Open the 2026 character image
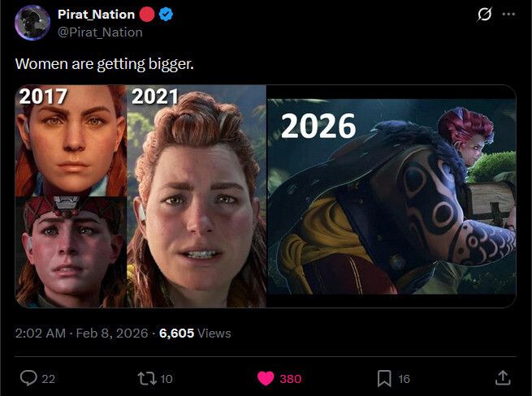This screenshot has width=532, height=396. (x=391, y=196)
